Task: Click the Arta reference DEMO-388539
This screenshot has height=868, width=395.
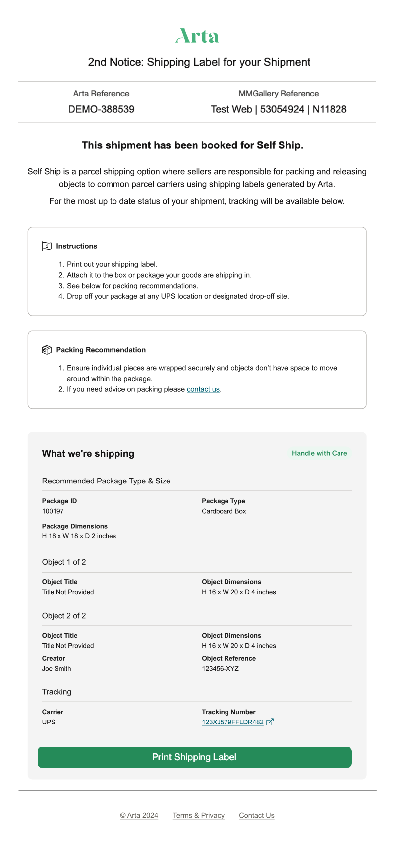Action: pos(101,109)
